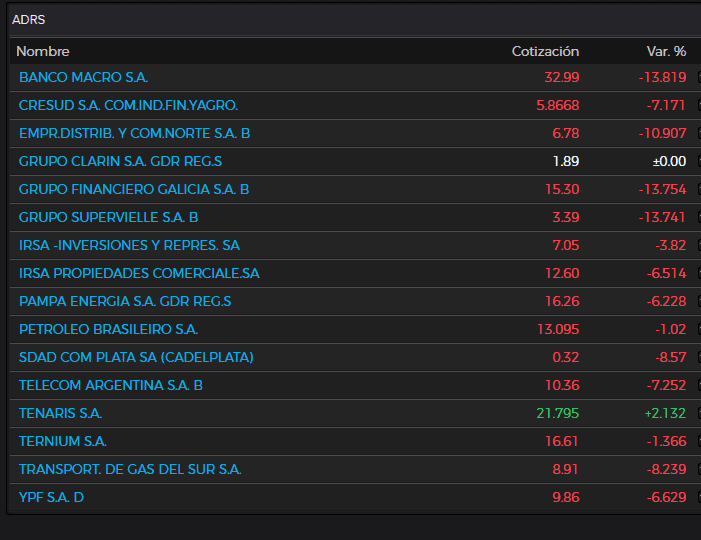Open the TENARIS S.A. link
701x540 pixels.
(x=60, y=413)
